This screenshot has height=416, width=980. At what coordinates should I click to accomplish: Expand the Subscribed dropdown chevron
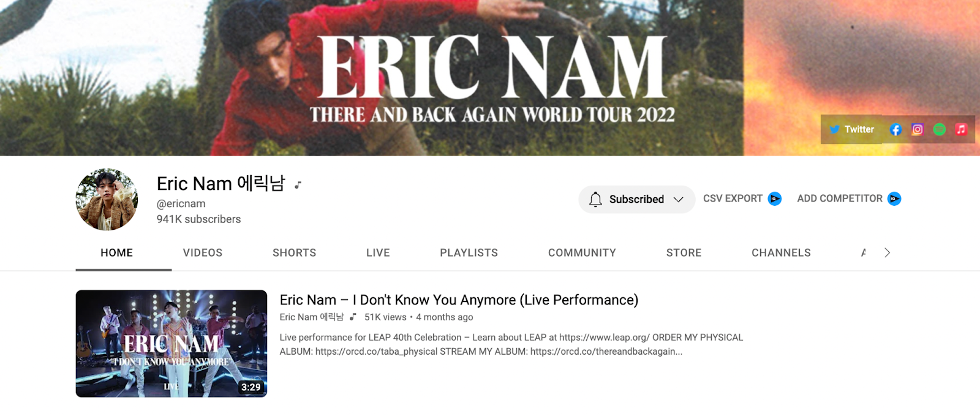coord(678,199)
